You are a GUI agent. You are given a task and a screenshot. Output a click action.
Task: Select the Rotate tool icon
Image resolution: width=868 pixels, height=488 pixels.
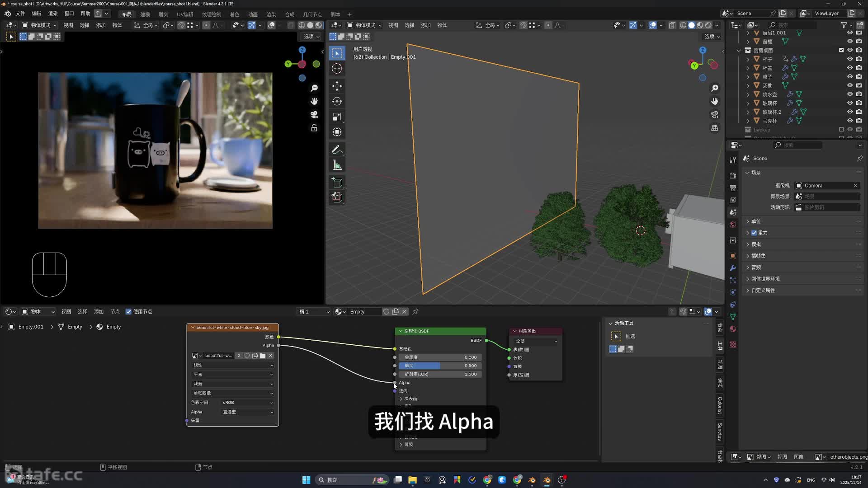[x=337, y=101]
